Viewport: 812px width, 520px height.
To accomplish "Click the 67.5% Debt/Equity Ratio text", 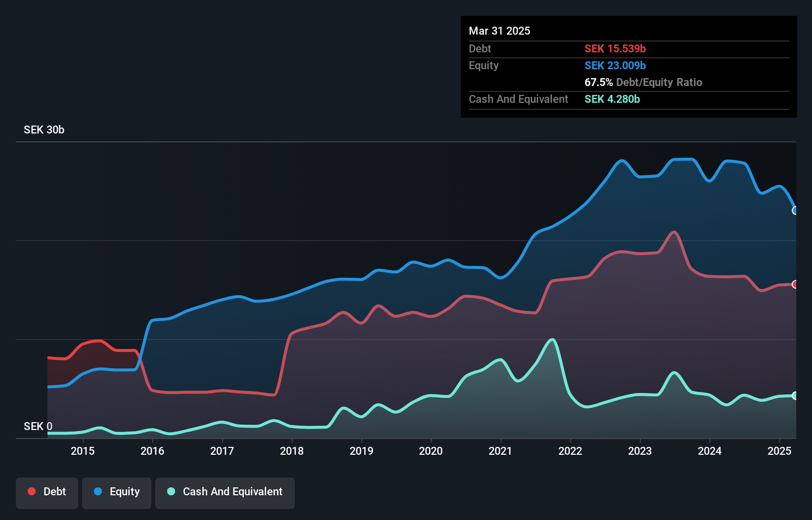I will click(643, 82).
